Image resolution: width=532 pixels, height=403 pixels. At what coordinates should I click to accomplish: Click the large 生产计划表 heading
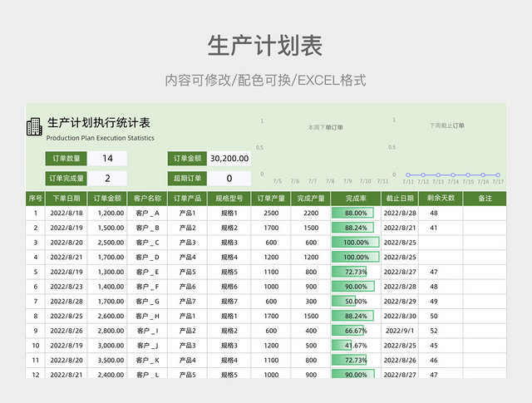265,46
